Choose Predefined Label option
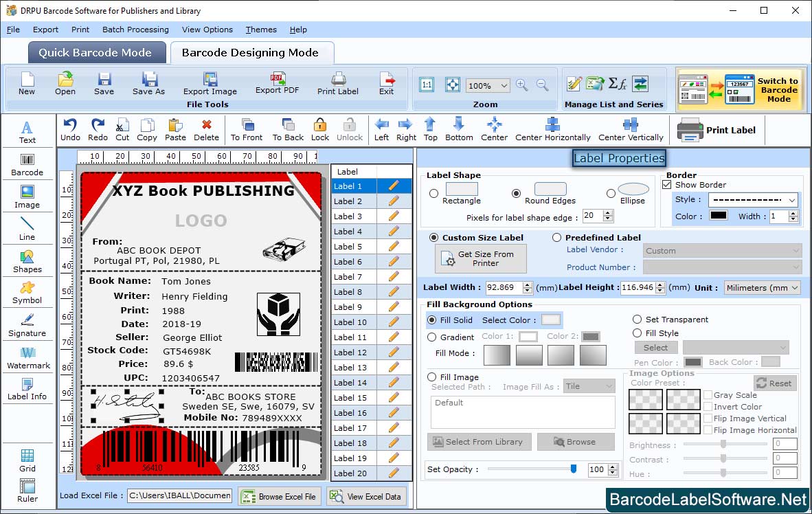This screenshot has height=514, width=812. pos(556,237)
